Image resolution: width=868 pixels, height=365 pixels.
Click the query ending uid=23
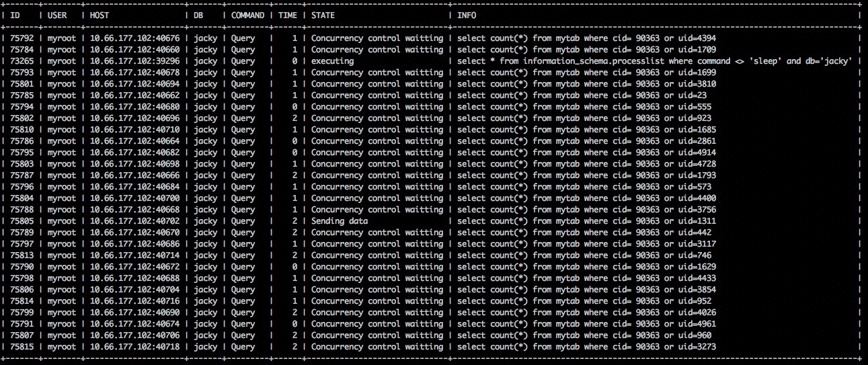click(x=582, y=95)
